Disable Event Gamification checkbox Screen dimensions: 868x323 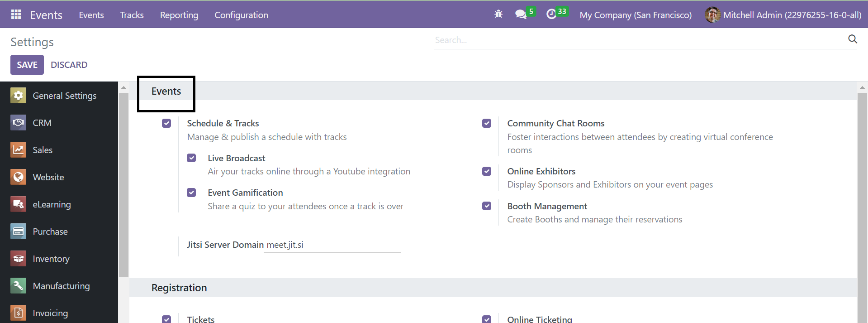[191, 193]
